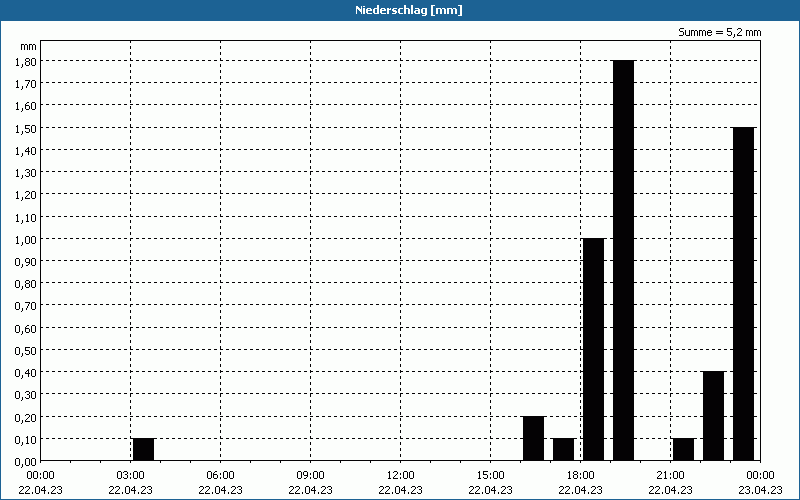Click the 0,50 y-axis value
Screen dimensions: 800x500
[26, 351]
